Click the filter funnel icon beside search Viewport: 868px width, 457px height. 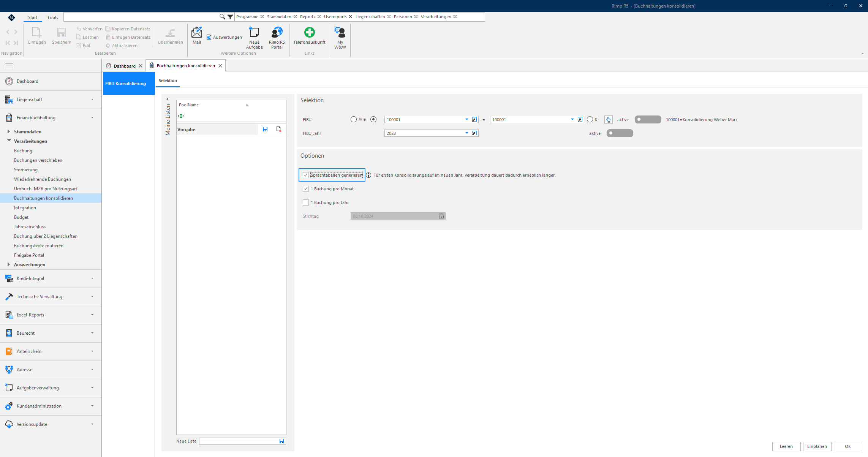pos(230,17)
